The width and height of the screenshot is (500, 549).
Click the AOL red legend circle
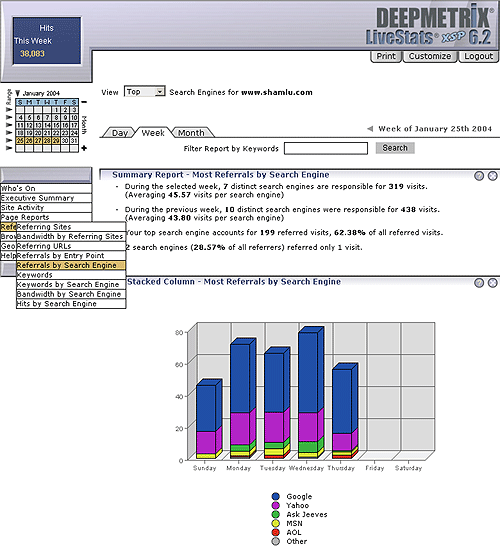click(276, 532)
